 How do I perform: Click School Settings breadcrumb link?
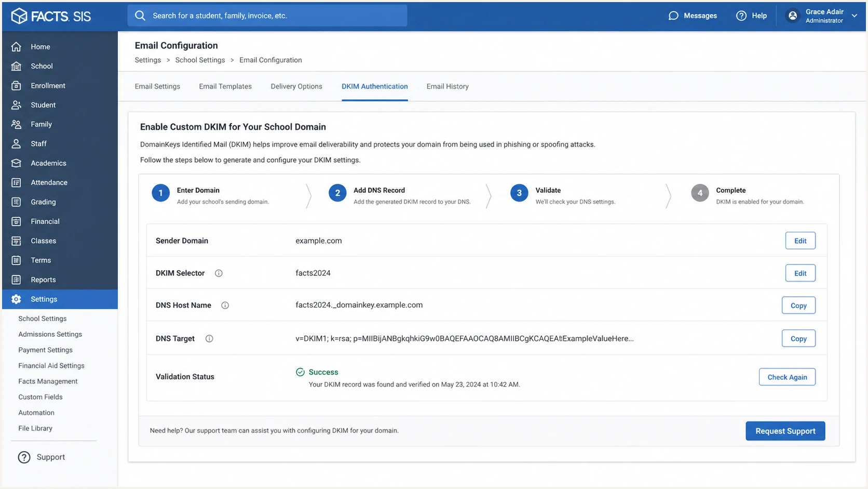pos(200,60)
